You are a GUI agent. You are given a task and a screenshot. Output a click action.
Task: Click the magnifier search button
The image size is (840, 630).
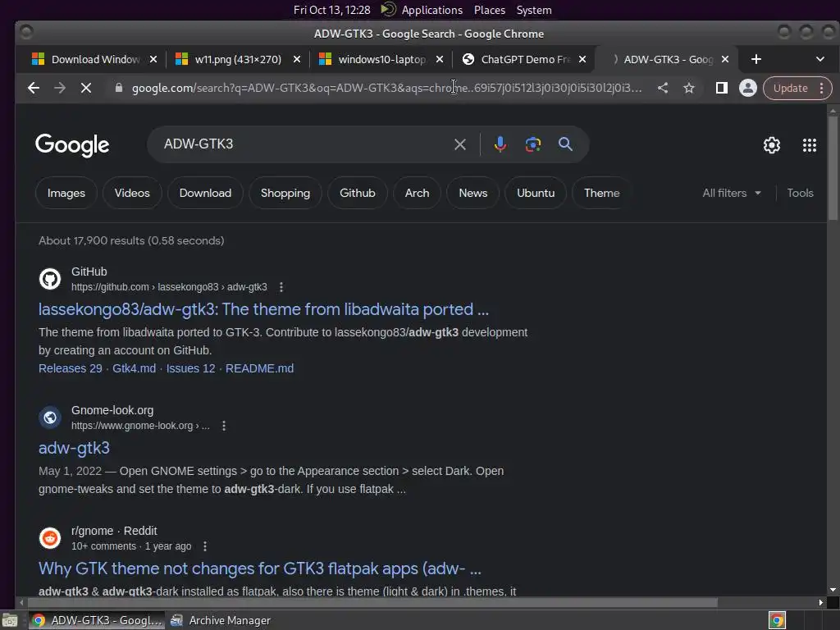(x=565, y=144)
